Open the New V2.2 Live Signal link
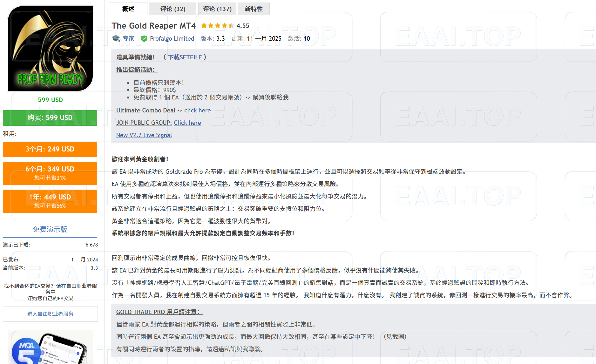This screenshot has height=364, width=596. [x=144, y=135]
